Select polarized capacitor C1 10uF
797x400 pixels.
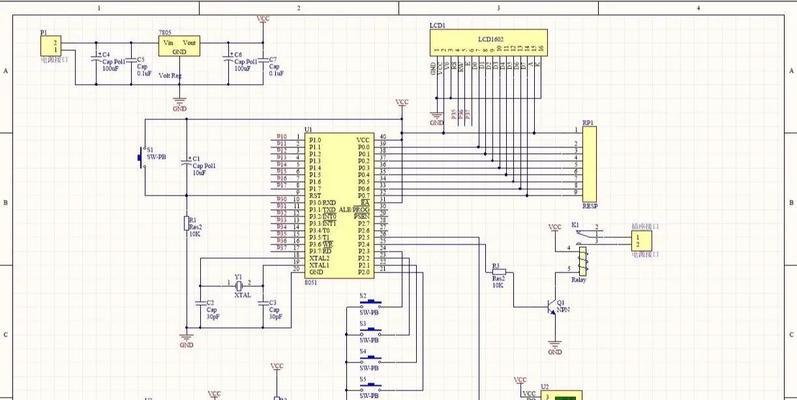point(187,163)
